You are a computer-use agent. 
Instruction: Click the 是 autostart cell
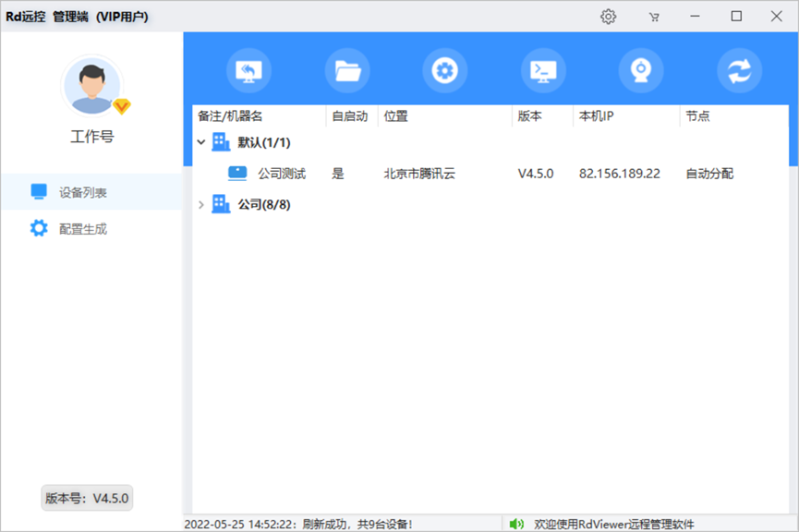[x=338, y=174]
